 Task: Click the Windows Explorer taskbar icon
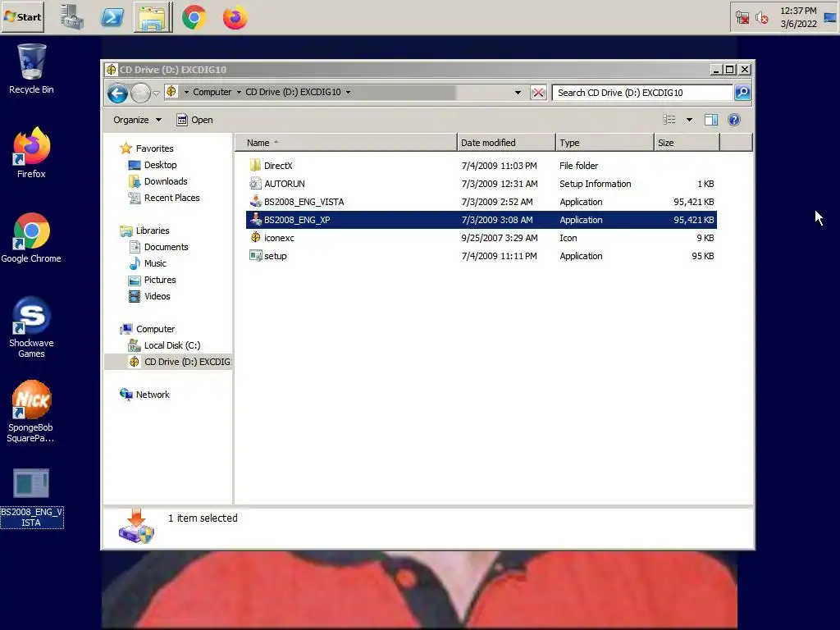[153, 17]
